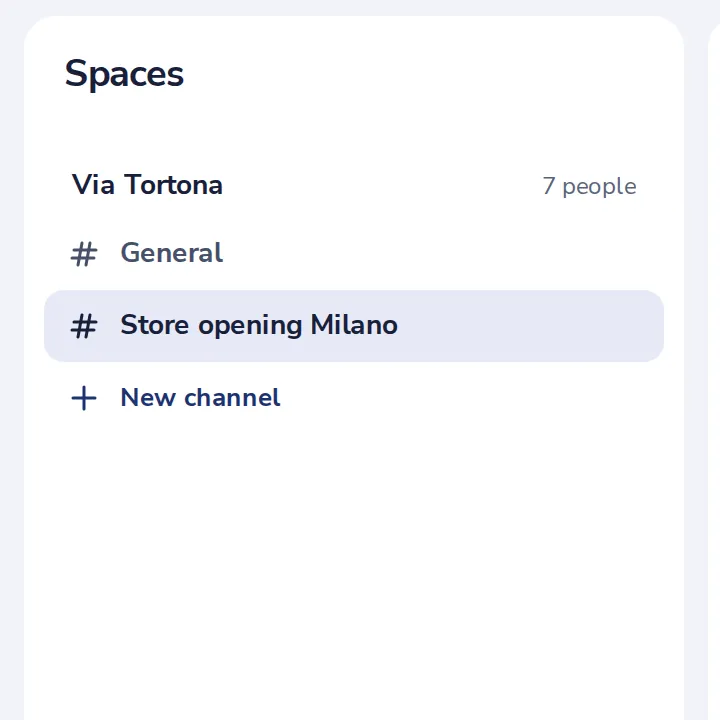Click the plus icon next to New channel

coord(84,398)
